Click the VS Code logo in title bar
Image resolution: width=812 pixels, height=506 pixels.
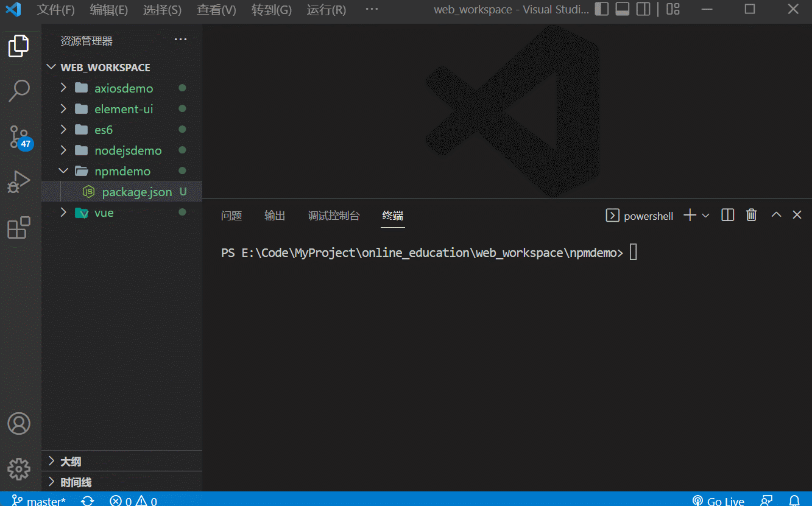pos(13,10)
